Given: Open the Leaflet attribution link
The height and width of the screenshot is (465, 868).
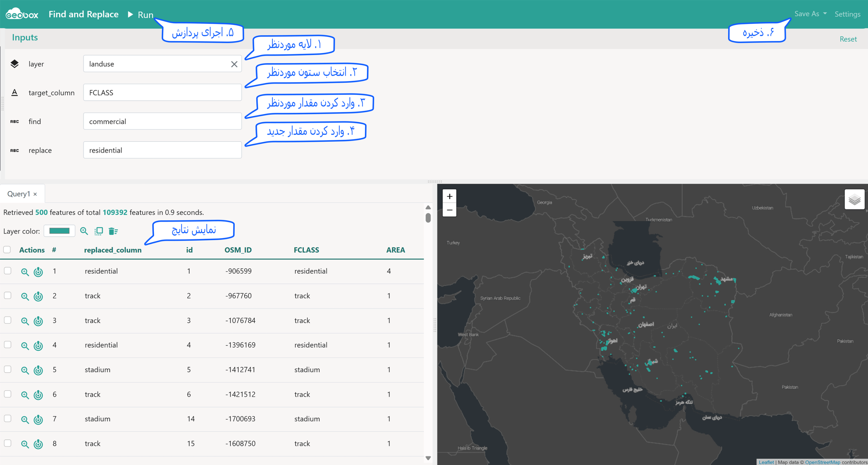Looking at the screenshot, I should point(766,462).
